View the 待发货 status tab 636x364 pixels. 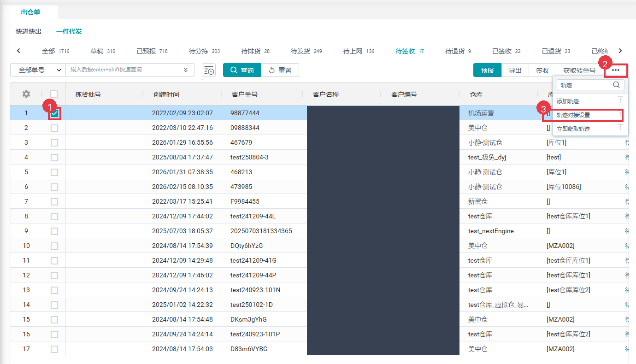click(x=306, y=51)
